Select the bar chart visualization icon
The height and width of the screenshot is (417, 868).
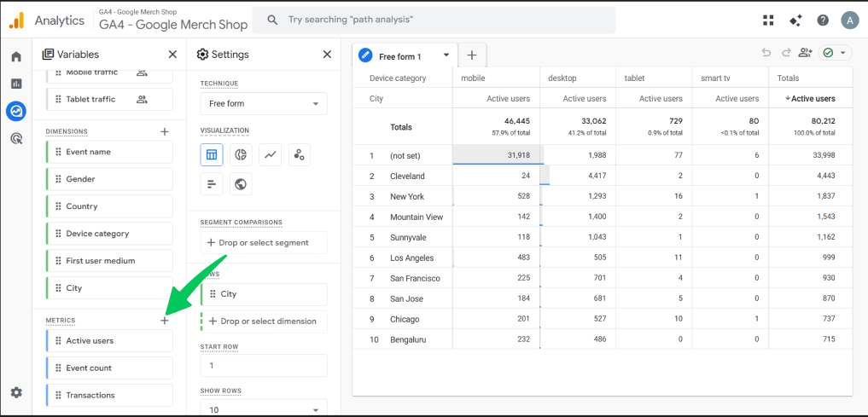[x=212, y=184]
